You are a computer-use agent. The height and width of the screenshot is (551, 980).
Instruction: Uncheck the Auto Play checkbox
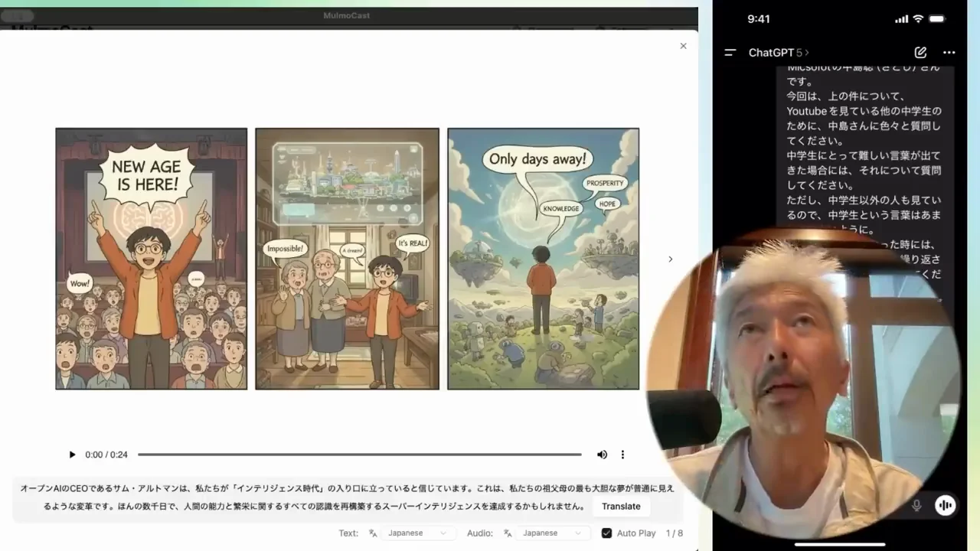pyautogui.click(x=606, y=533)
